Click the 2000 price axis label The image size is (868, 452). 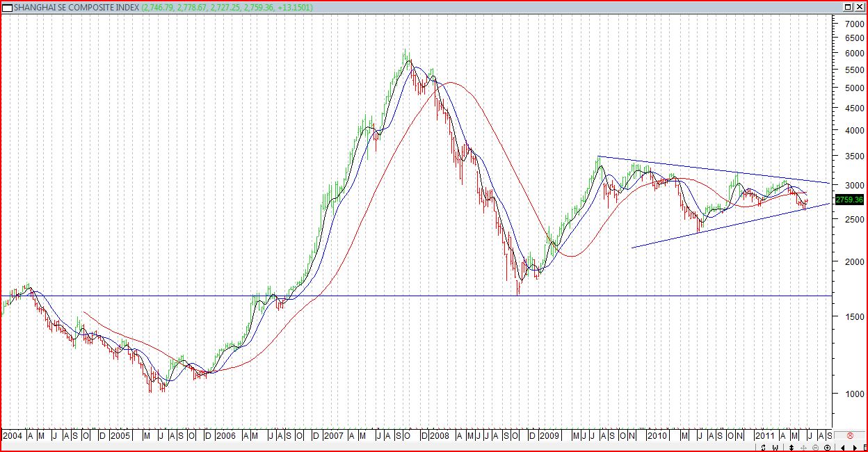coord(854,262)
